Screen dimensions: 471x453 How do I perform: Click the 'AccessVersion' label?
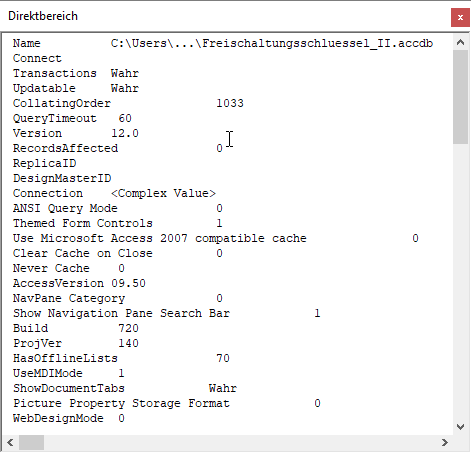click(58, 283)
